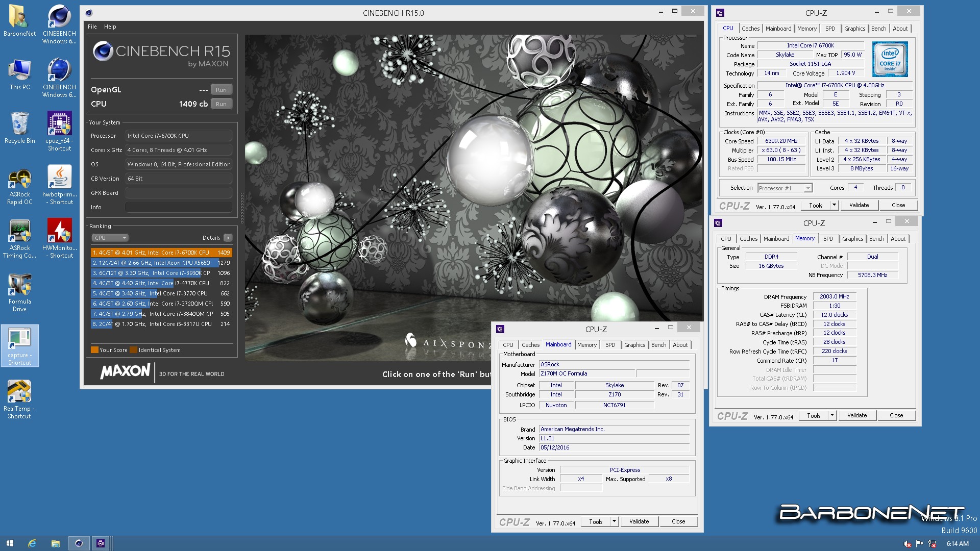
Task: Open About tab in CPU-Z Memory window
Action: coord(898,239)
